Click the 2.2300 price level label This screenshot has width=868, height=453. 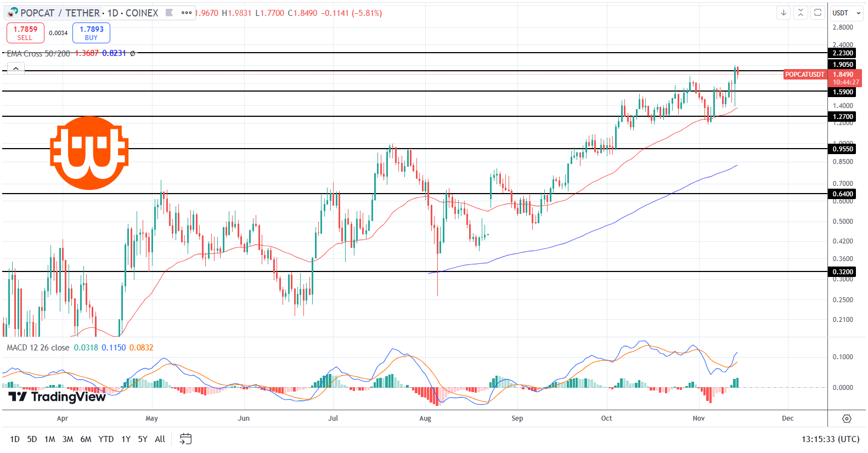pos(843,53)
